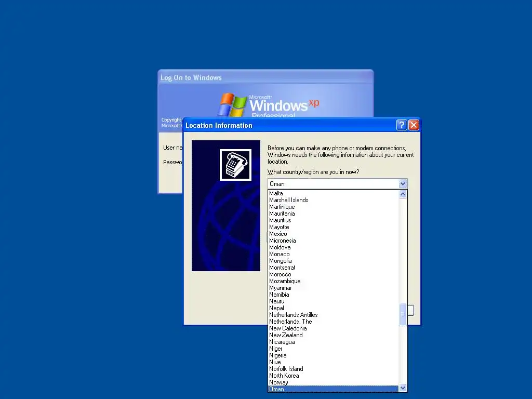Click the list scrollbar up arrow

coord(403,194)
